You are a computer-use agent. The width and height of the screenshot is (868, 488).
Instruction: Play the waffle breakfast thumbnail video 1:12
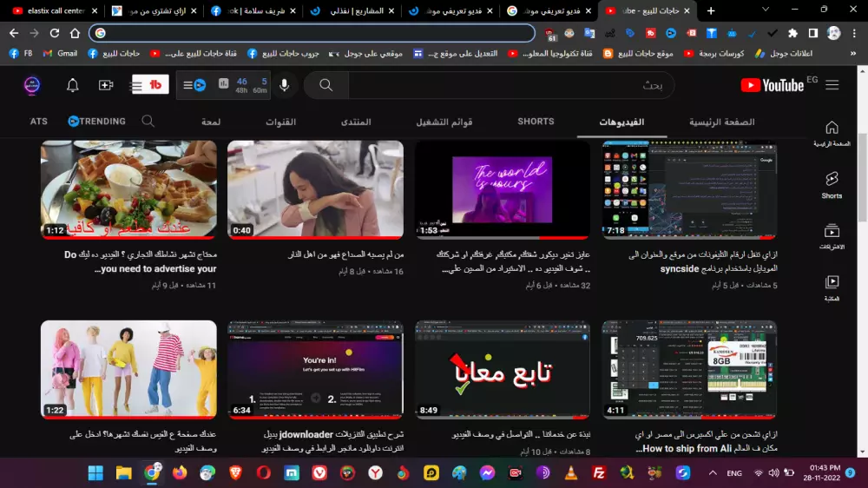(x=129, y=189)
